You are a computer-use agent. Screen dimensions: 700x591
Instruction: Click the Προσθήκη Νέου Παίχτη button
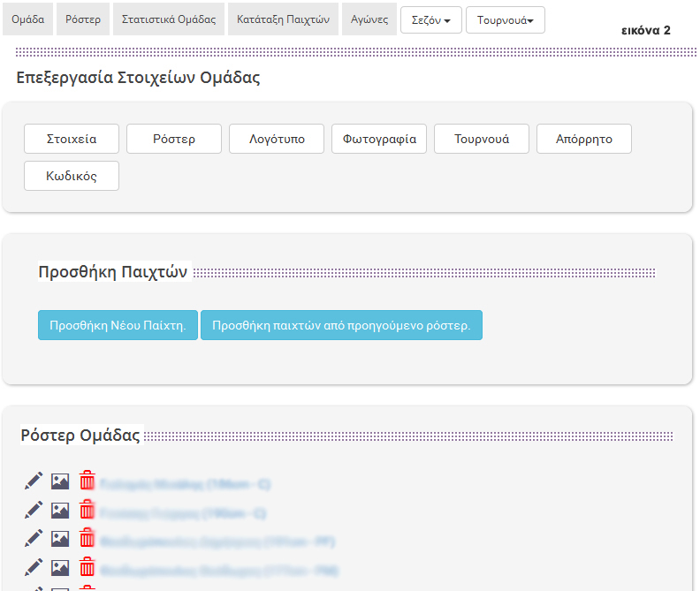tap(118, 325)
